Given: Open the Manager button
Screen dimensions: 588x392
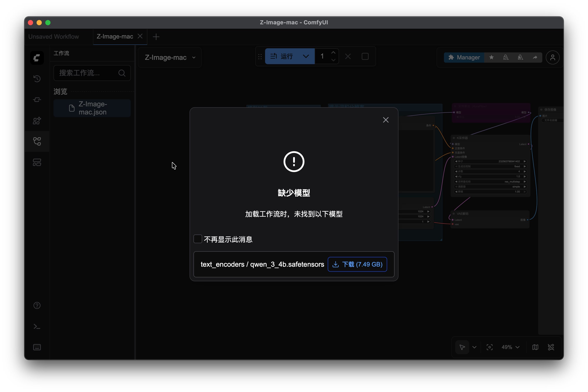Looking at the screenshot, I should click(464, 57).
